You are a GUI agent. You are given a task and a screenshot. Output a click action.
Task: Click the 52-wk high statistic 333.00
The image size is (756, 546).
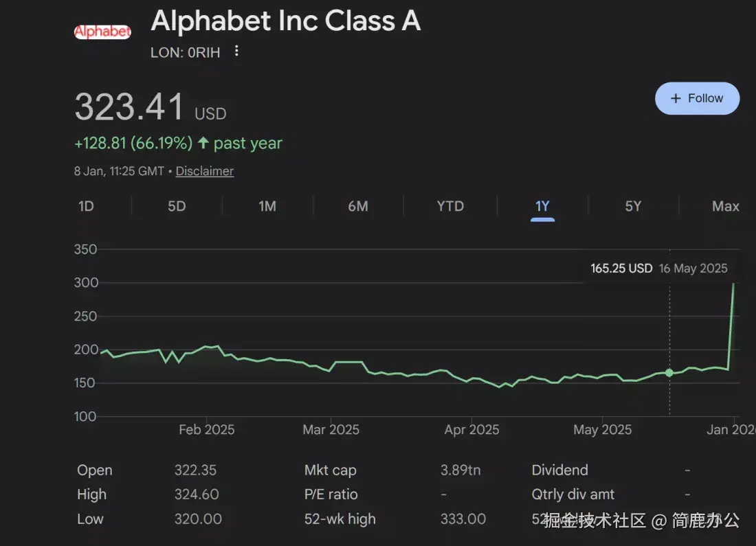point(463,519)
